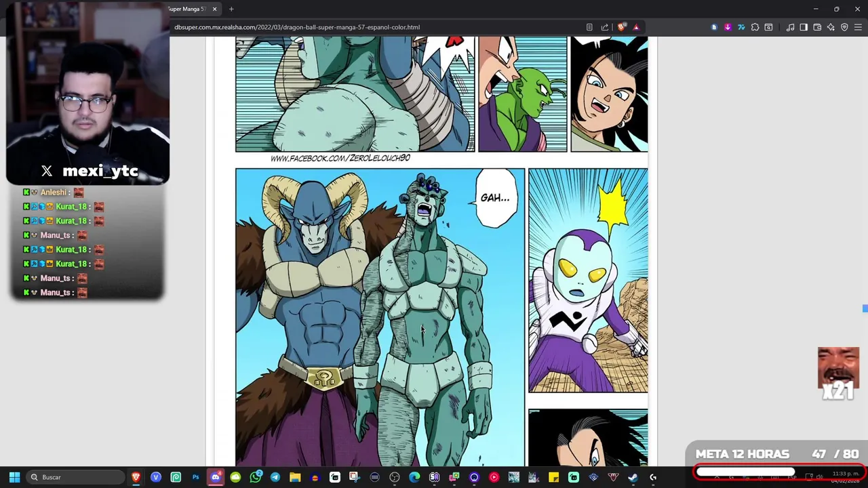This screenshot has height=488, width=868.
Task: Close the Super Manga 57 tab
Action: (214, 9)
